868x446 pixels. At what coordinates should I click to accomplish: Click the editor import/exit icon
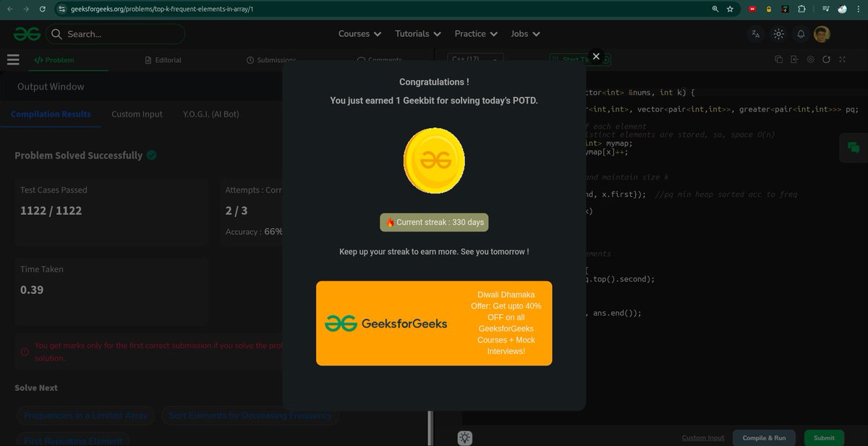[x=795, y=59]
